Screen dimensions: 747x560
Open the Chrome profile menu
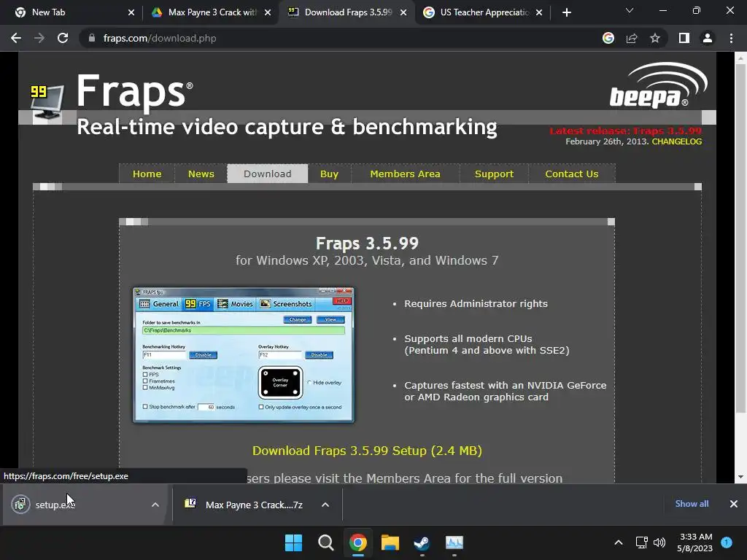[x=708, y=38]
